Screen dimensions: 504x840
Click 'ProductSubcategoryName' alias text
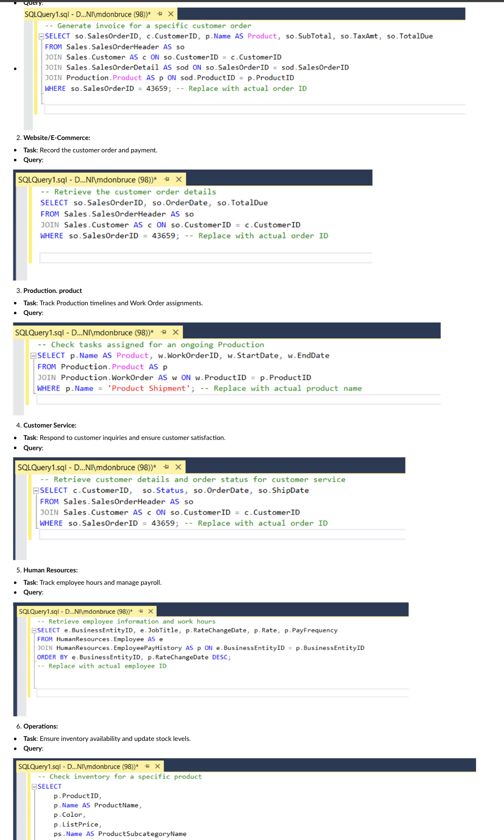(142, 834)
